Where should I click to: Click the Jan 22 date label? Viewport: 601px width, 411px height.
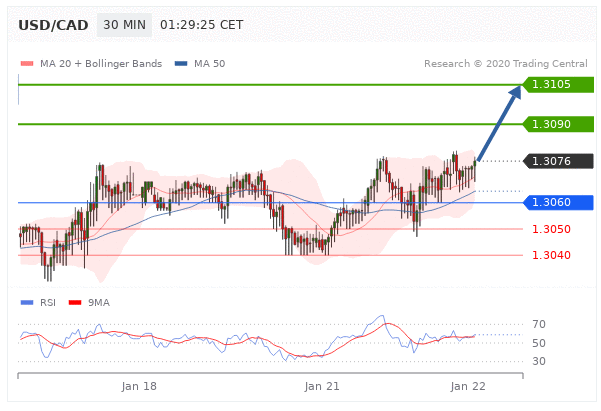468,386
